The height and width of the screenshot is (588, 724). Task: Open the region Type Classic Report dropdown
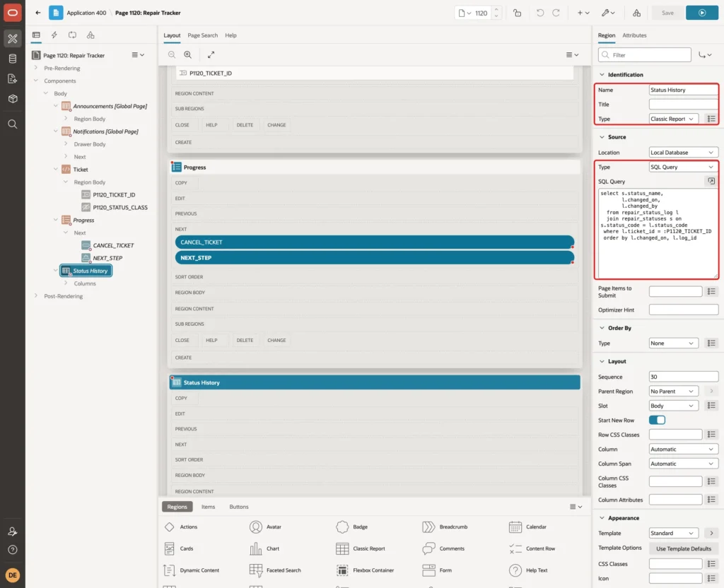pyautogui.click(x=673, y=119)
